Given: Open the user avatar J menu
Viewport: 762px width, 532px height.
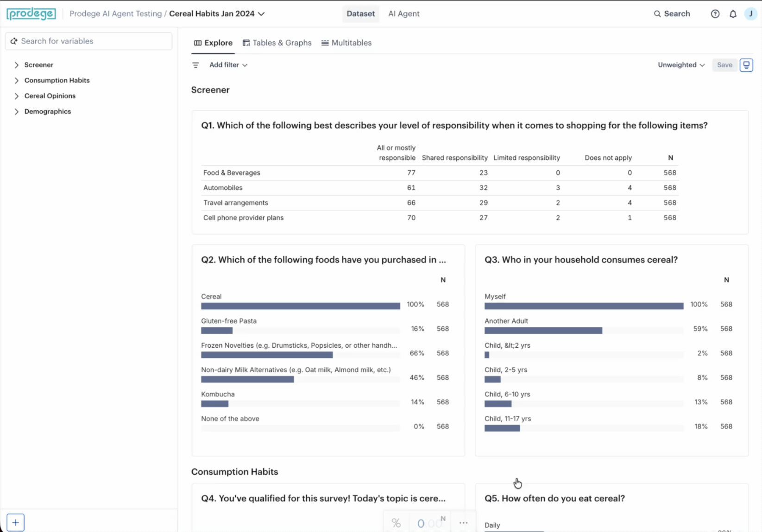Looking at the screenshot, I should coord(750,14).
